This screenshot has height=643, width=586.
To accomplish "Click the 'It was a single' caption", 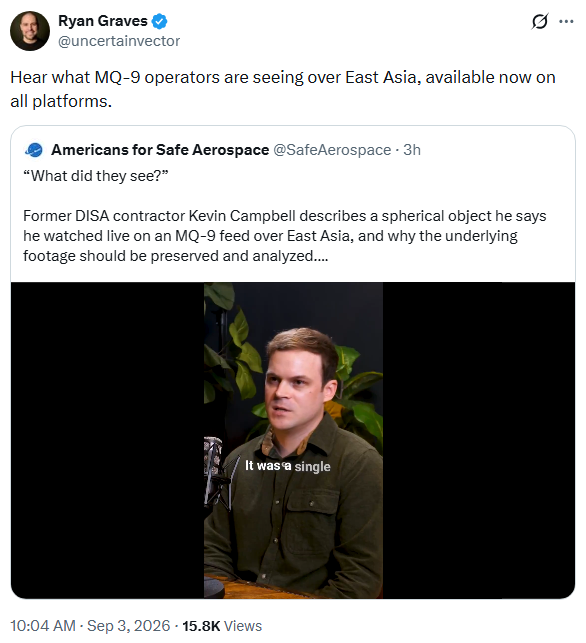I will click(x=288, y=466).
